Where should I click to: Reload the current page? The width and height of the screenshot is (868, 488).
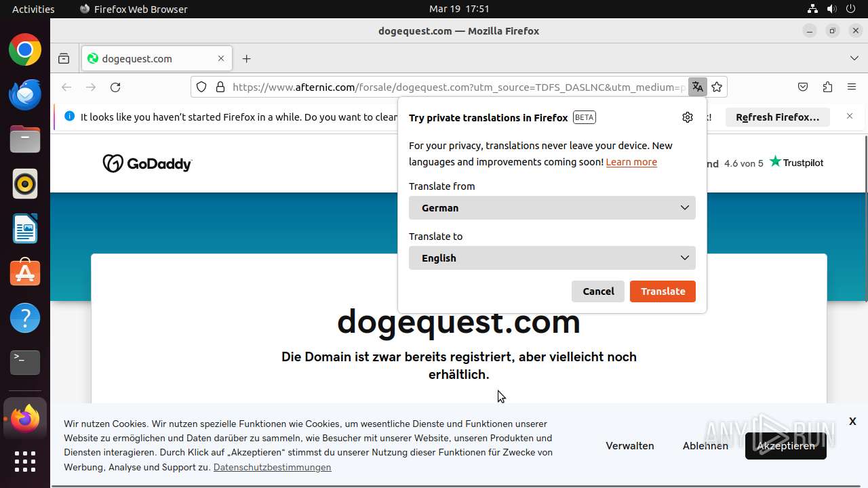115,87
